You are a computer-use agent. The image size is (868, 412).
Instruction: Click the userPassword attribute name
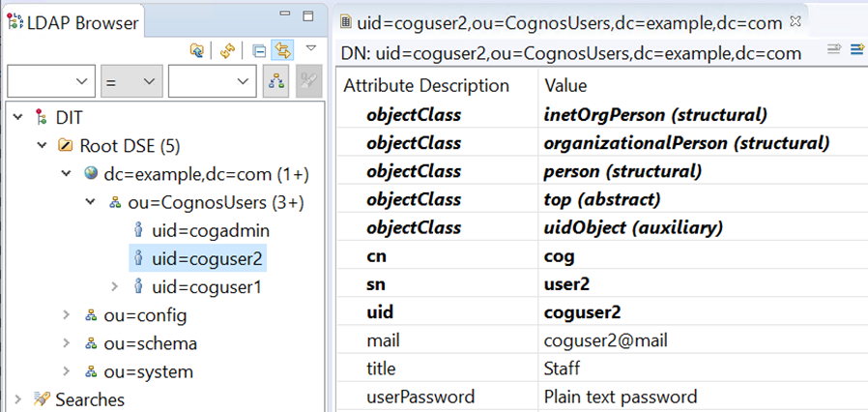tap(420, 397)
